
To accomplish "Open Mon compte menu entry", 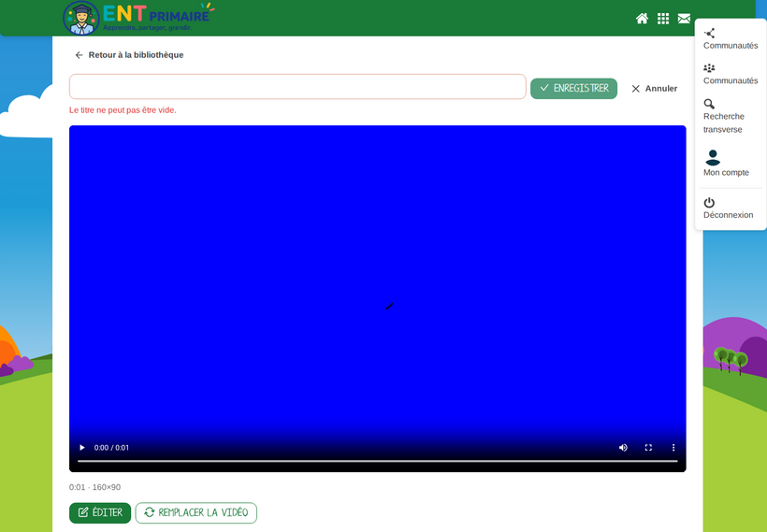I will pyautogui.click(x=726, y=164).
